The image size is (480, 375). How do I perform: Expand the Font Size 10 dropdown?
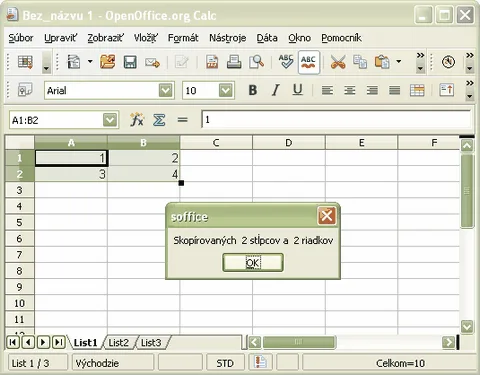[226, 90]
